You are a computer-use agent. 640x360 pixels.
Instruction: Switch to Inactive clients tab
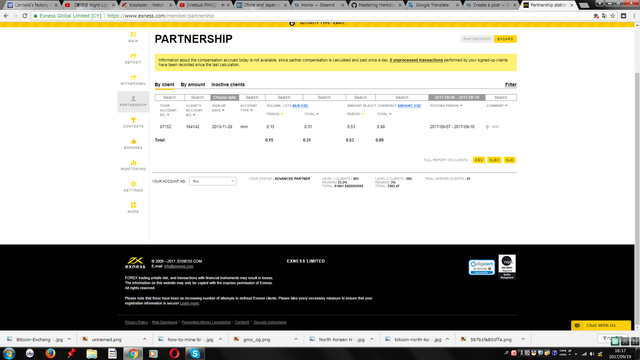(x=228, y=84)
